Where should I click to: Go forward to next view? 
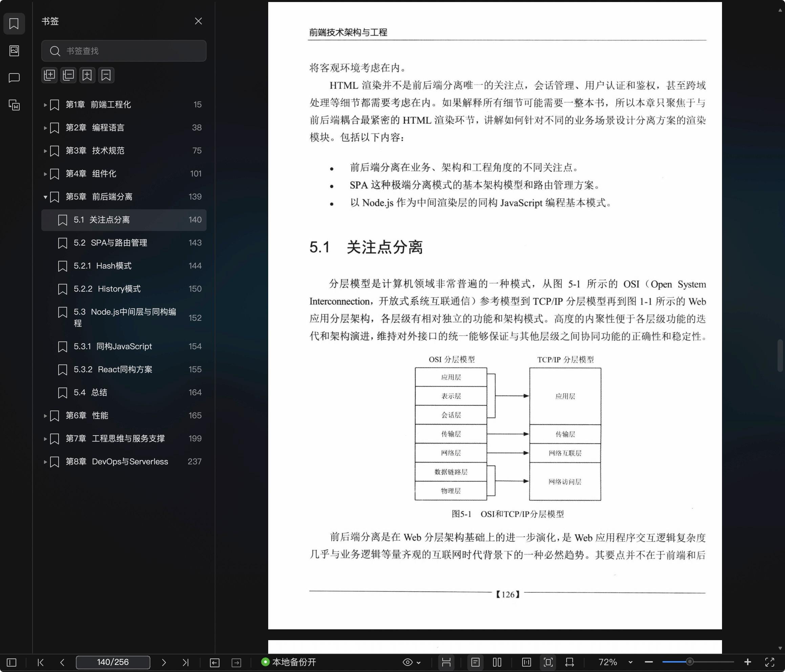(x=236, y=663)
